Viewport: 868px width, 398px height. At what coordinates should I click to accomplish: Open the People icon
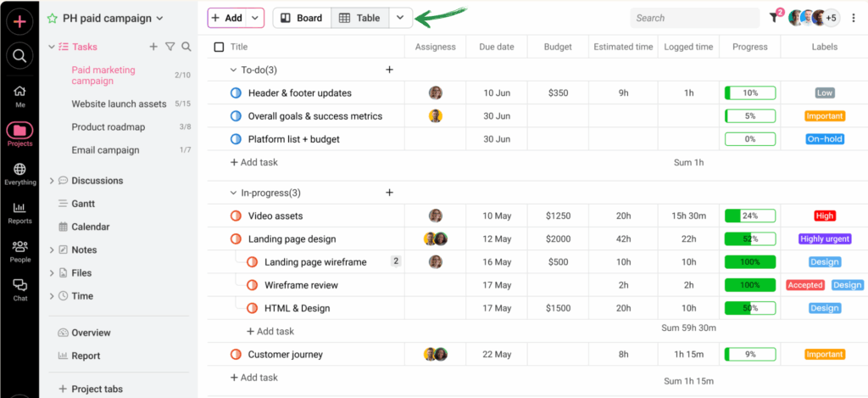(19, 246)
